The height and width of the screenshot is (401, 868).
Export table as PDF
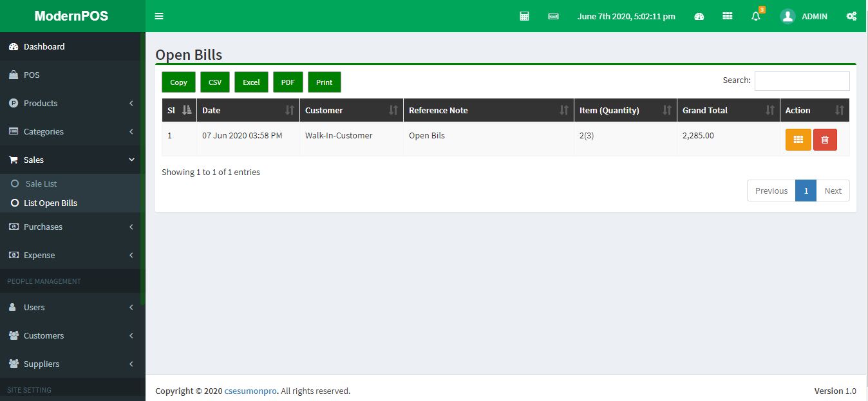tap(288, 82)
